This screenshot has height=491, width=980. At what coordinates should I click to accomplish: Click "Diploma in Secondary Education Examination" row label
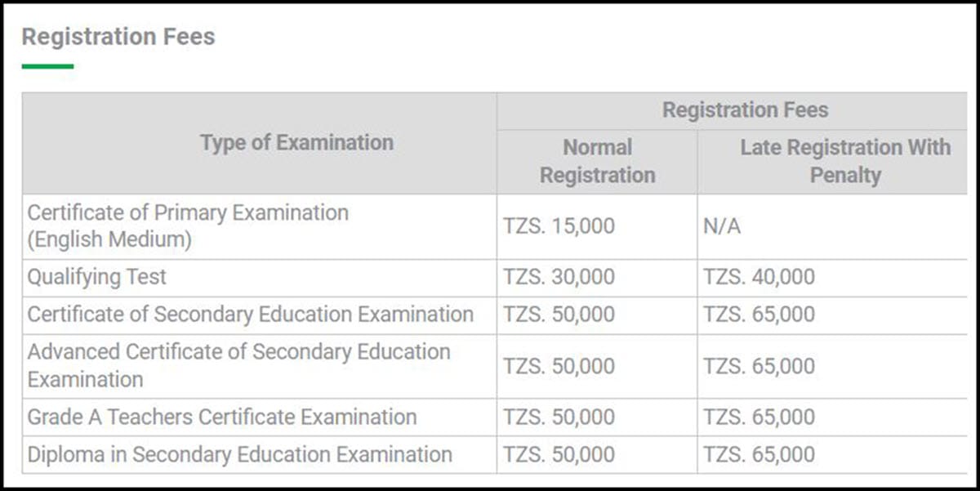pyautogui.click(x=239, y=454)
